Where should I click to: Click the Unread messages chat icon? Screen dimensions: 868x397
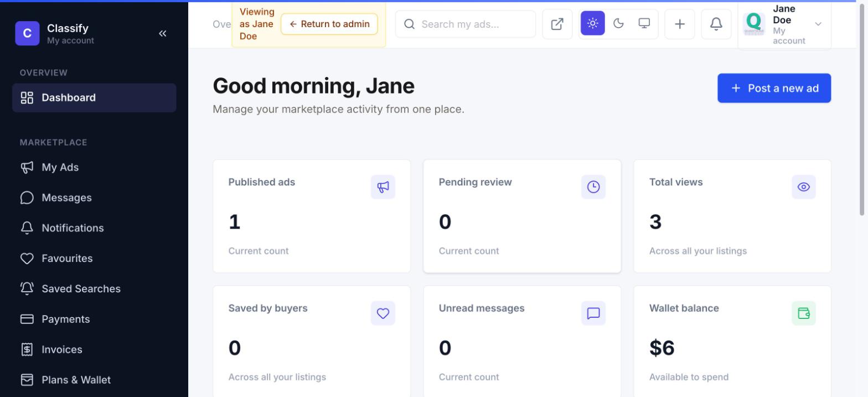(x=593, y=313)
